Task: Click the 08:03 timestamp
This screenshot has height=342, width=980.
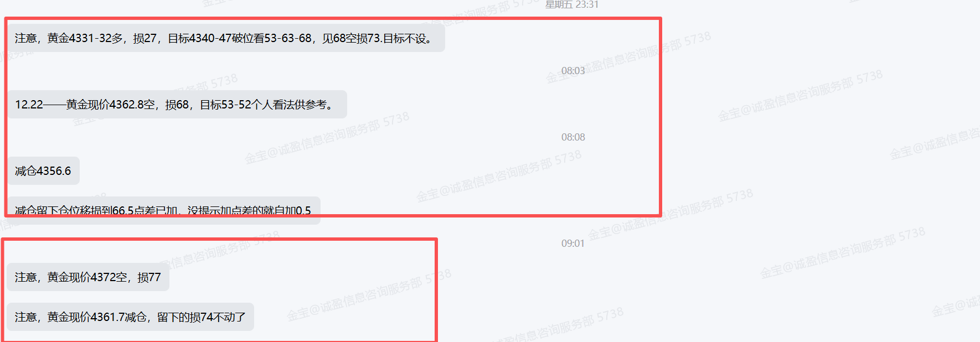Action: coord(573,71)
